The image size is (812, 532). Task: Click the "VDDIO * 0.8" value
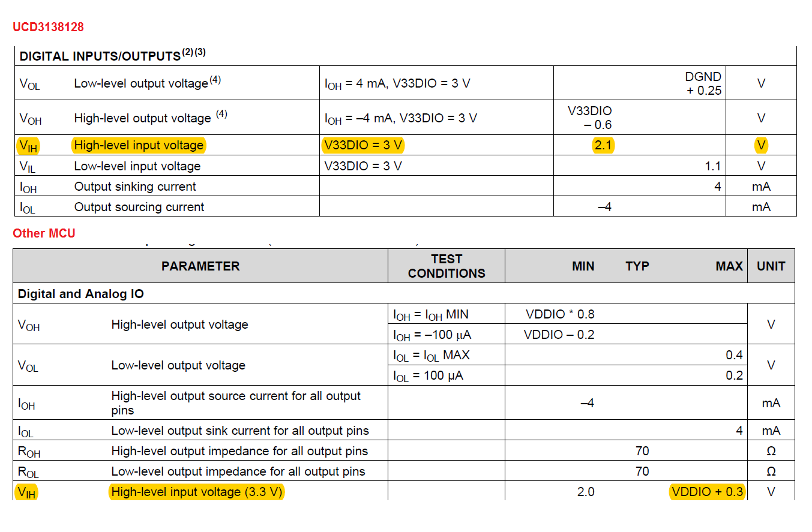coord(560,314)
